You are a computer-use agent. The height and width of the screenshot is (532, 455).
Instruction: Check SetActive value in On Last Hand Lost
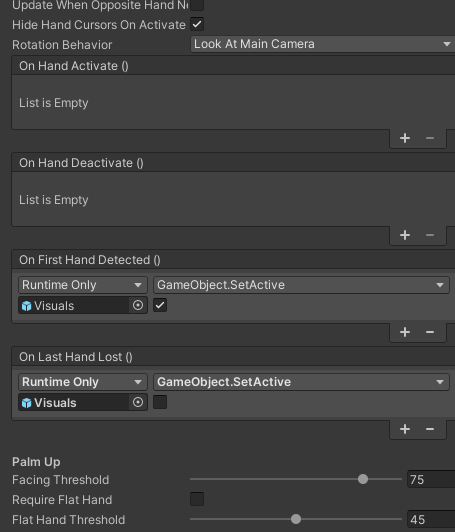point(160,402)
